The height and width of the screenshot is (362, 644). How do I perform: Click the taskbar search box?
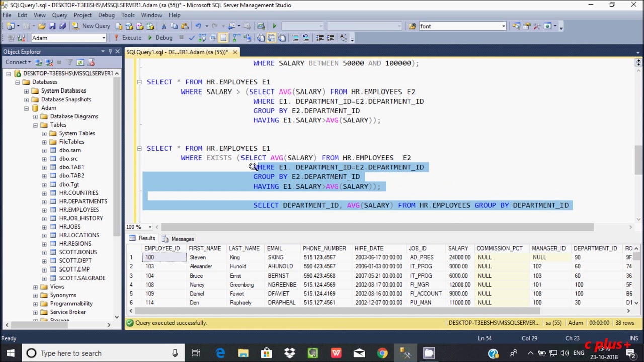pos(103,353)
